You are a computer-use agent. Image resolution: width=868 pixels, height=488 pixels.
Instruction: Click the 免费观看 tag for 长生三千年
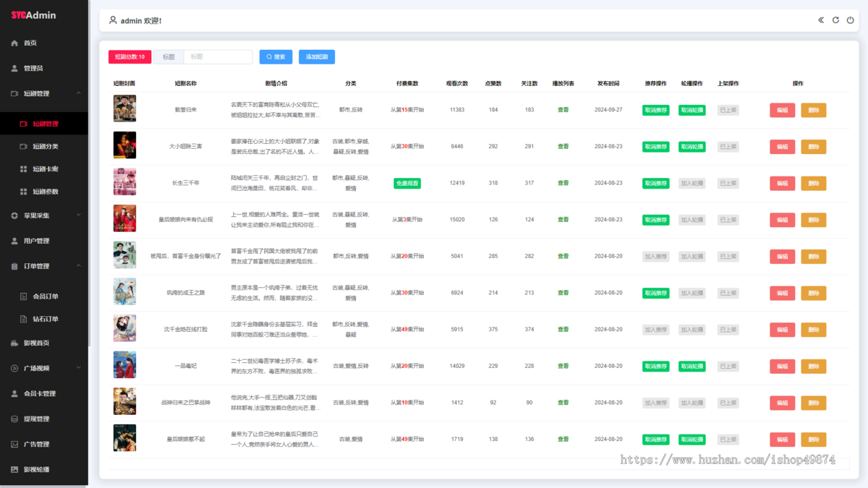(x=407, y=184)
